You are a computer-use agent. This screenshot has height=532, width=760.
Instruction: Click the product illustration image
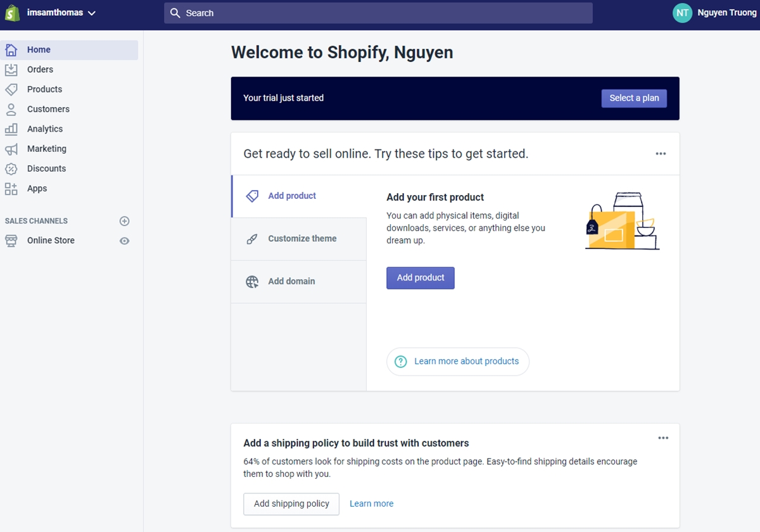pyautogui.click(x=622, y=221)
